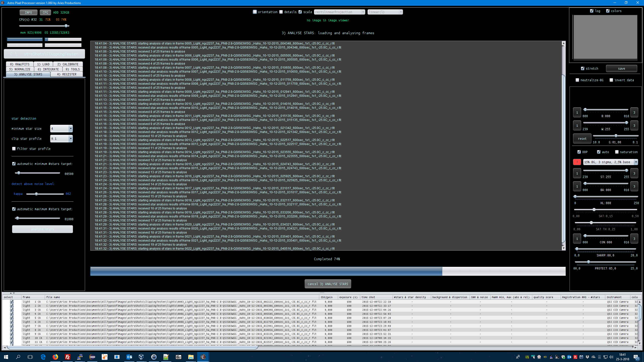Cancel the 3) ANALYSE STARS process
The height and width of the screenshot is (362, 644).
328,284
